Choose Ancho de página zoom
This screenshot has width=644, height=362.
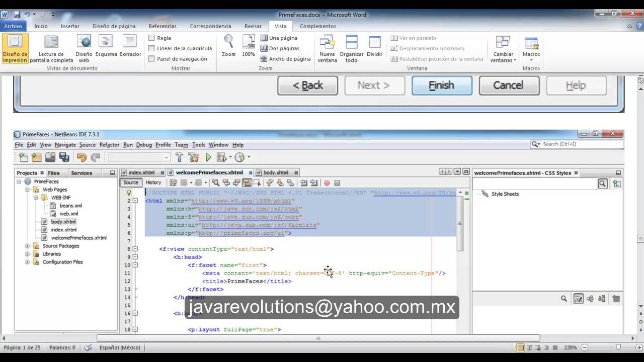286,59
